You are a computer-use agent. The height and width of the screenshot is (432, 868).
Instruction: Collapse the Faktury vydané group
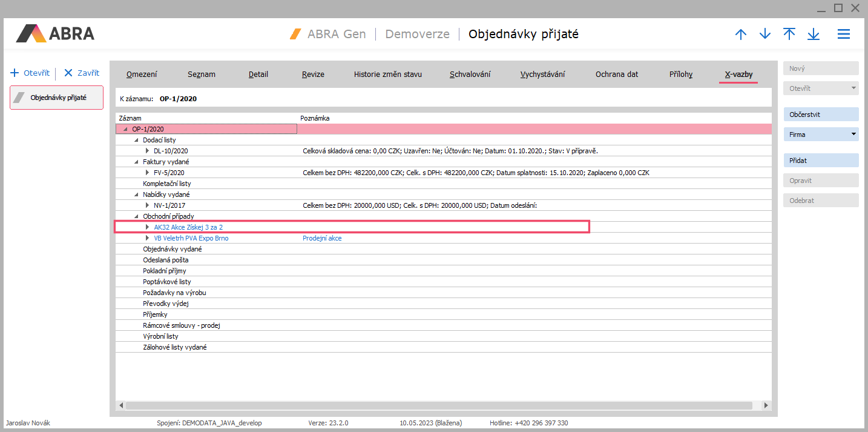point(136,162)
